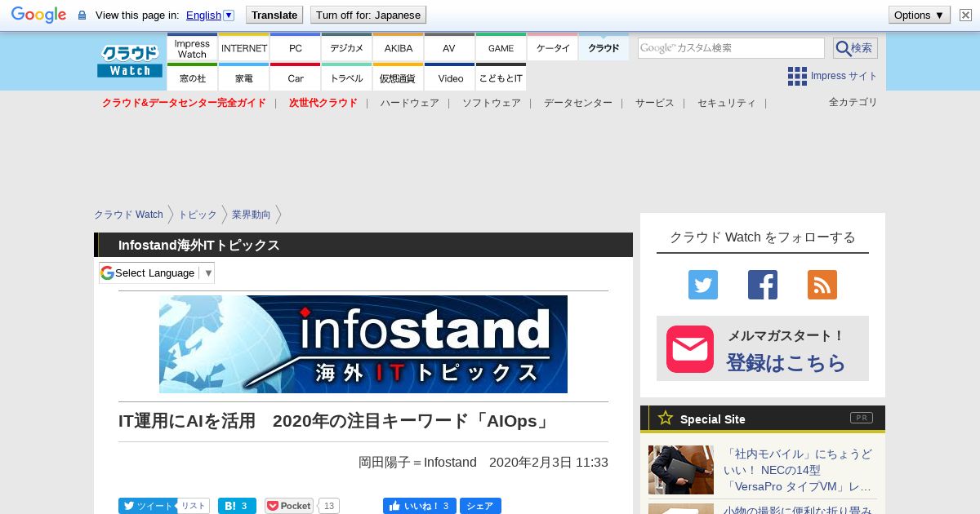Click the Google custom search field
Viewport: 980px width, 514px height.
(x=731, y=48)
